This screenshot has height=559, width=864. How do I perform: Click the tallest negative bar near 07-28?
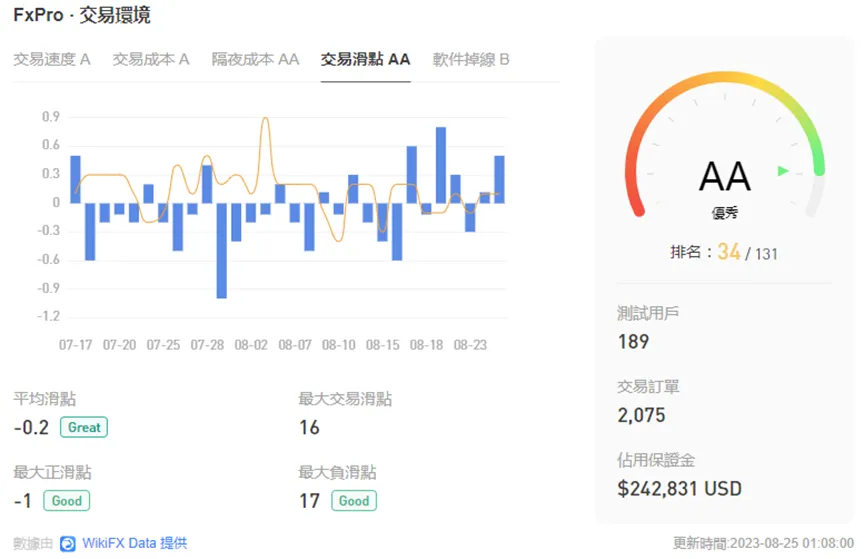click(x=222, y=250)
